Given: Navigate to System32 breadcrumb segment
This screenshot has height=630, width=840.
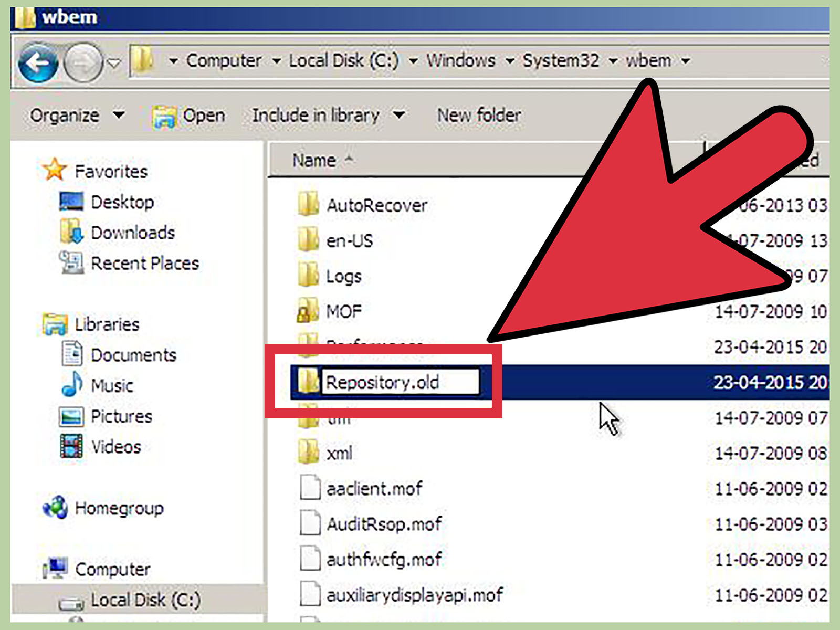Looking at the screenshot, I should [x=561, y=60].
